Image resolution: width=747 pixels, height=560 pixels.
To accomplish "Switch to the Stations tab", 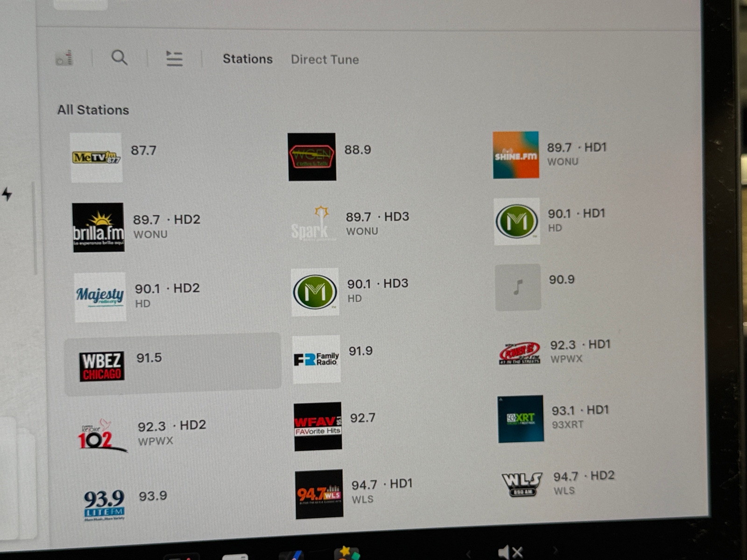I will tap(247, 59).
